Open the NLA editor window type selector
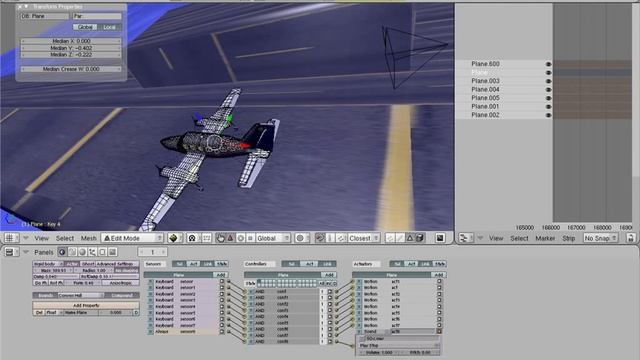 point(466,238)
